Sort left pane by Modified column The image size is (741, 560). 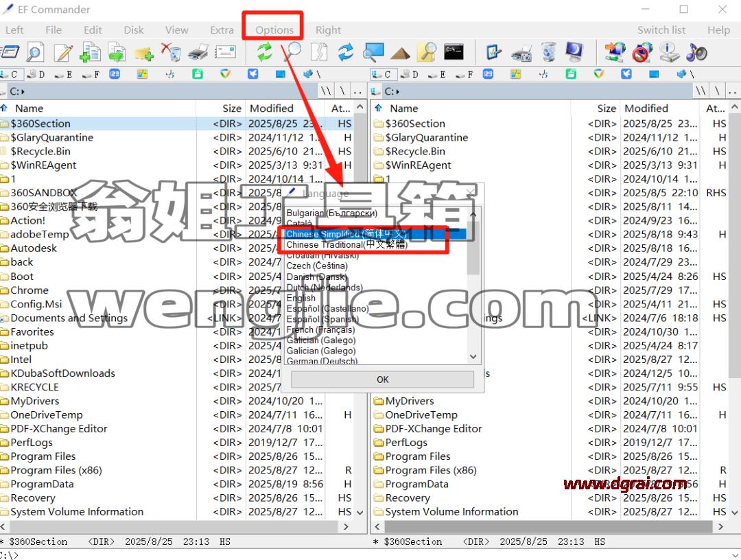click(285, 108)
